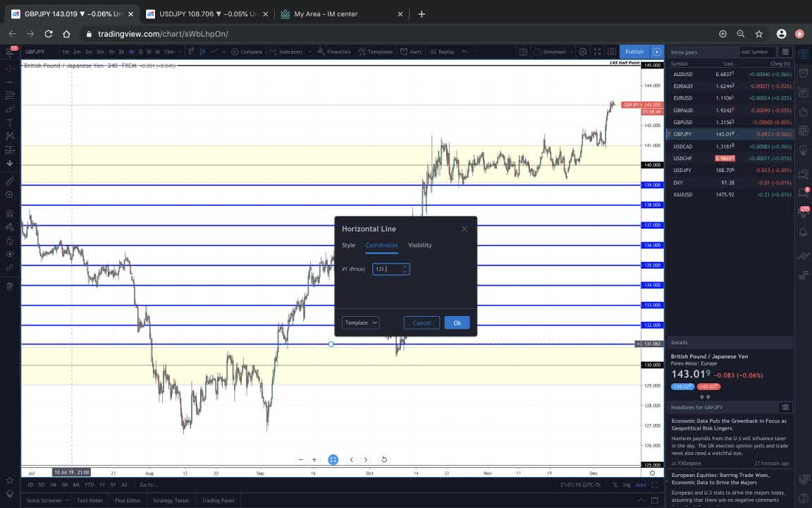
Task: Open the indicator Templates menu
Action: (376, 52)
